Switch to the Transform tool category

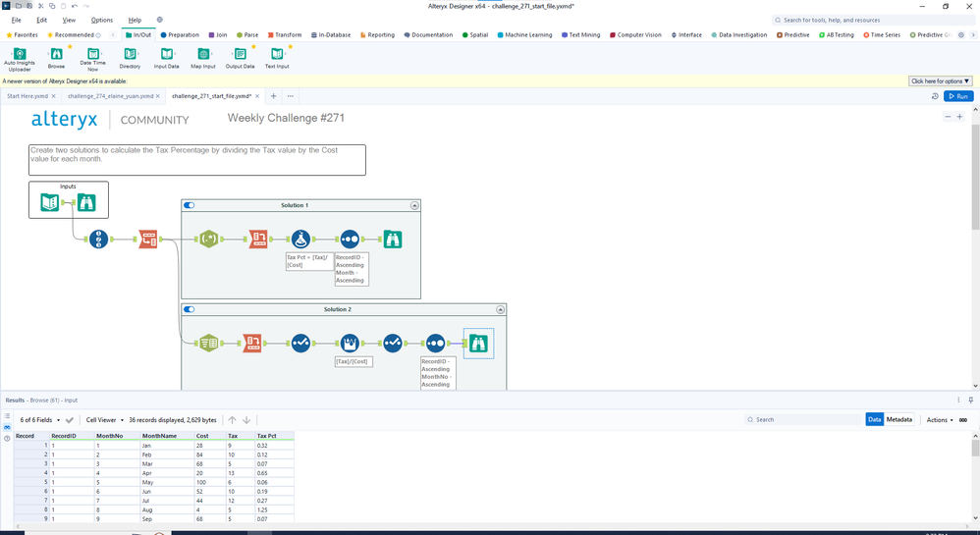click(285, 35)
